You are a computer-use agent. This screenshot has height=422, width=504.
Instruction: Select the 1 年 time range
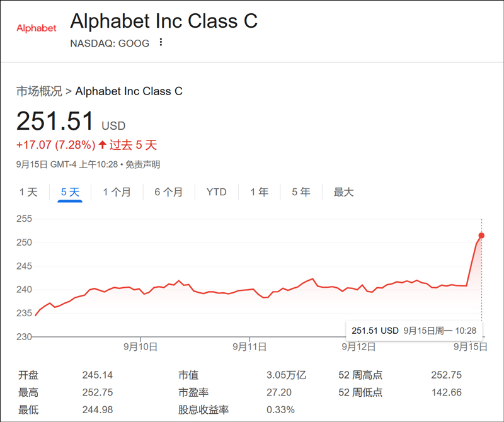click(259, 192)
